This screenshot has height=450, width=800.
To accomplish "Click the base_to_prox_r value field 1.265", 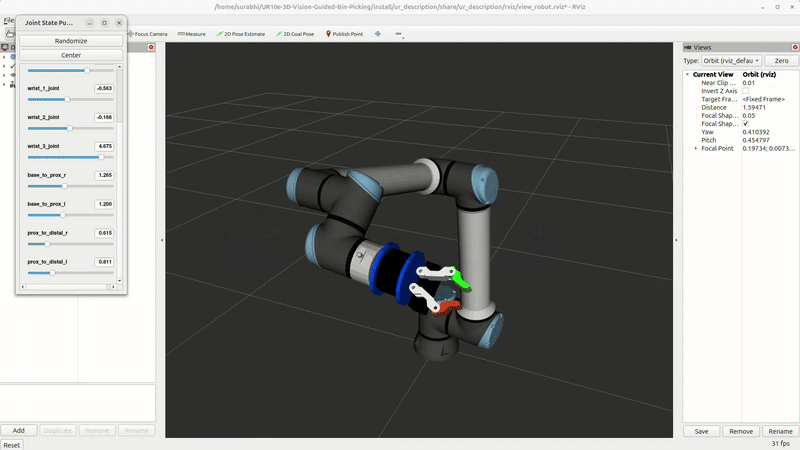I will coord(104,175).
